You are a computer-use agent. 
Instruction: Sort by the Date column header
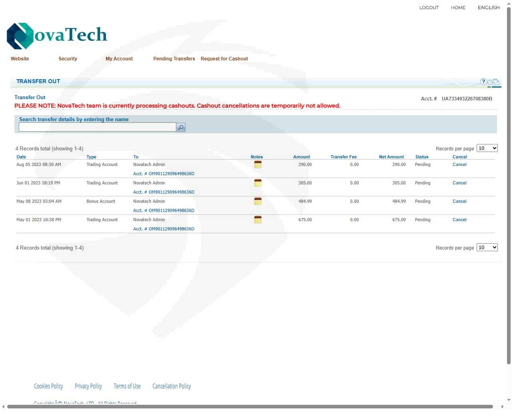[x=21, y=157]
